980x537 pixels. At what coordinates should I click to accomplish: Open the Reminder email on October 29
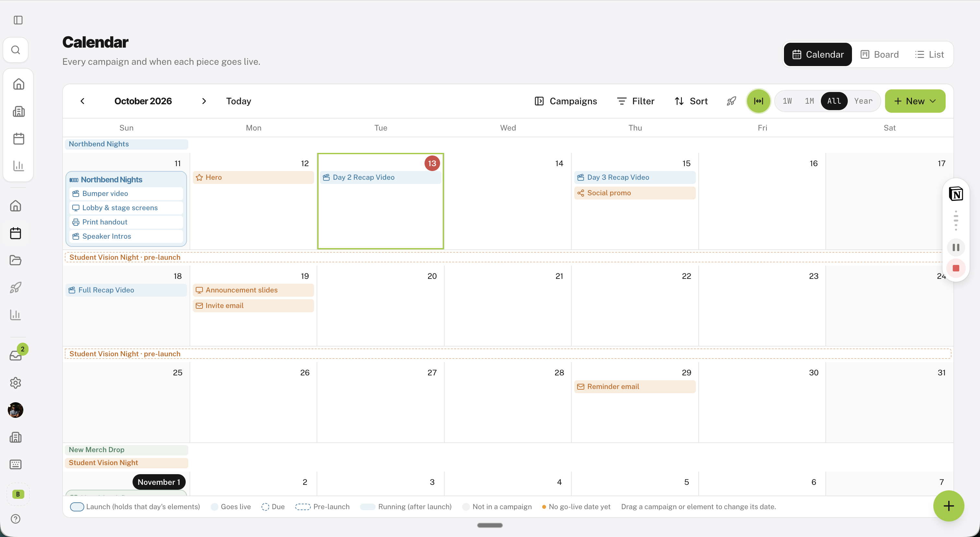pos(635,387)
